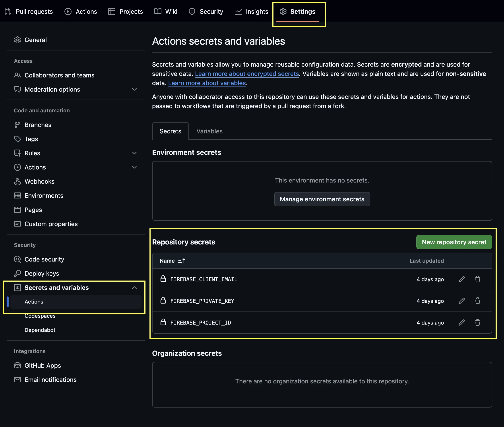Viewport: 504px width, 427px height.
Task: Select Dependabot under Secrets and variables
Action: tap(40, 330)
